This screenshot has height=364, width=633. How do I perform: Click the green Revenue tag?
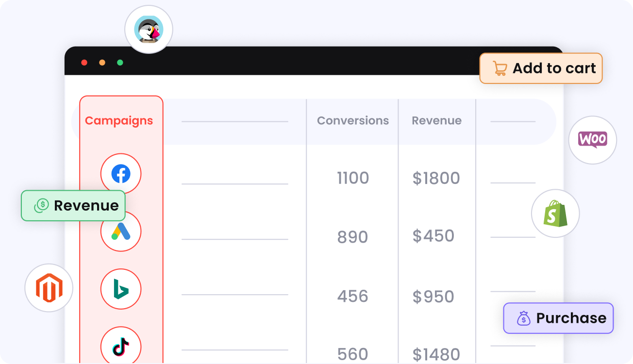pos(73,206)
